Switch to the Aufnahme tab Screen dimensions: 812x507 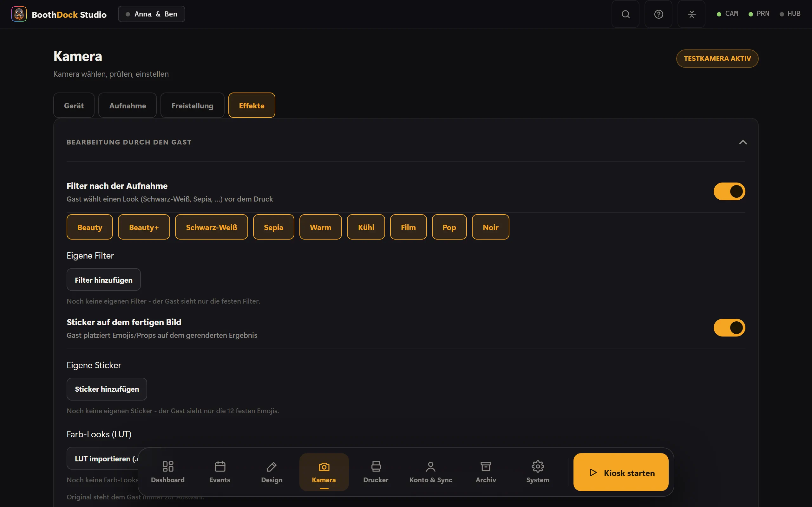tap(128, 105)
